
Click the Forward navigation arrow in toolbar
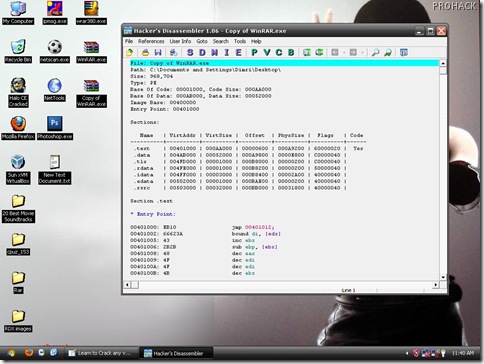pyautogui.click(x=353, y=52)
